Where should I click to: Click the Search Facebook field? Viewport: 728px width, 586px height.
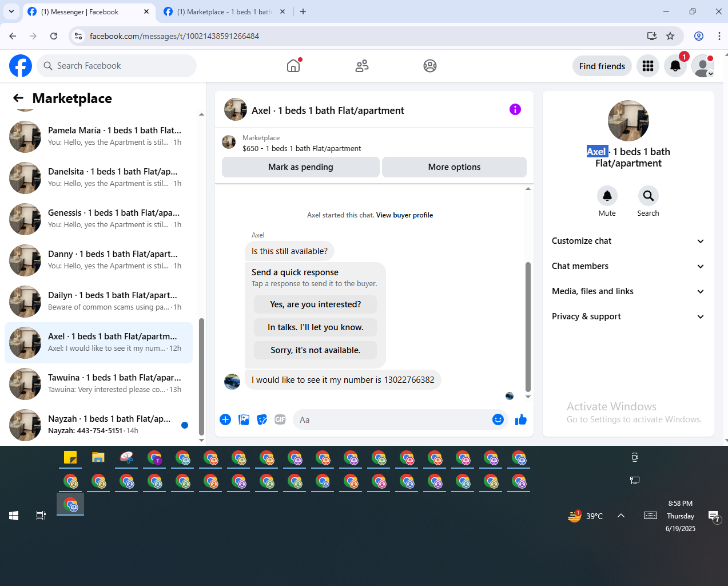(x=117, y=66)
